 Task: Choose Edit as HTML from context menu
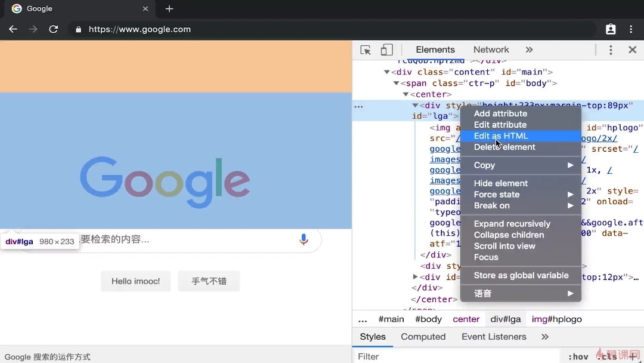click(x=501, y=136)
